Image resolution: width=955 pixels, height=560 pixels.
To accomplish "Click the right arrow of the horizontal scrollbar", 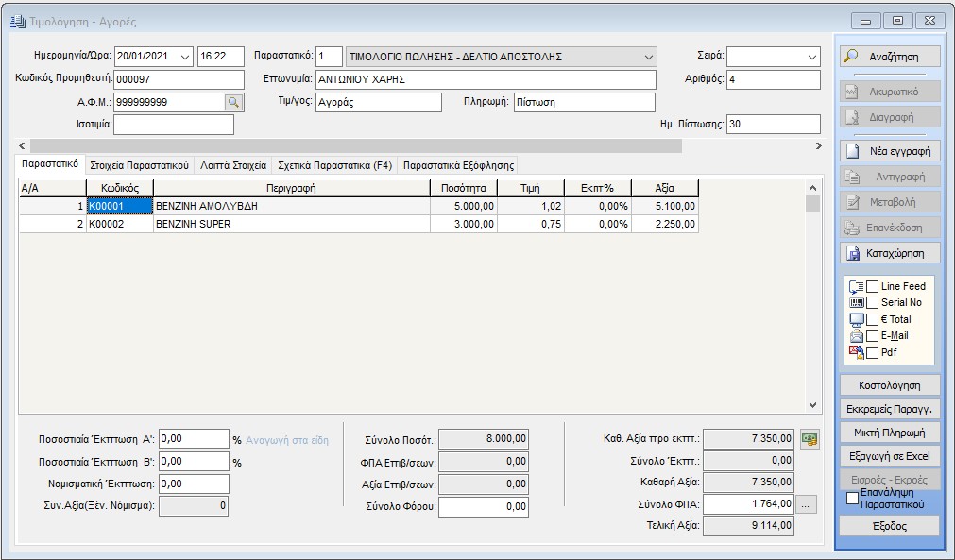I will [x=818, y=146].
